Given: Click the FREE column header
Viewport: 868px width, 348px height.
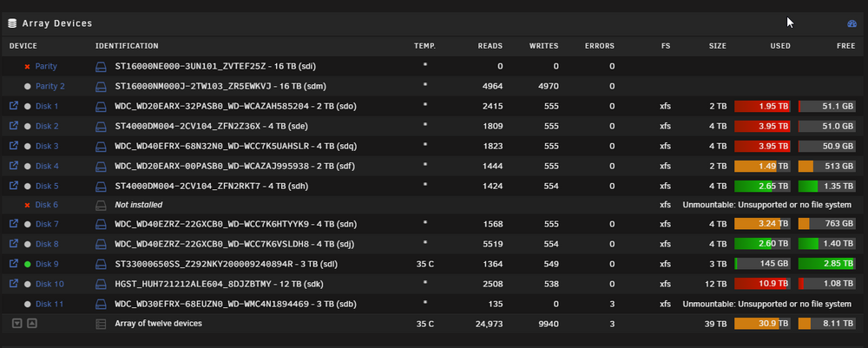Looking at the screenshot, I should pyautogui.click(x=845, y=46).
